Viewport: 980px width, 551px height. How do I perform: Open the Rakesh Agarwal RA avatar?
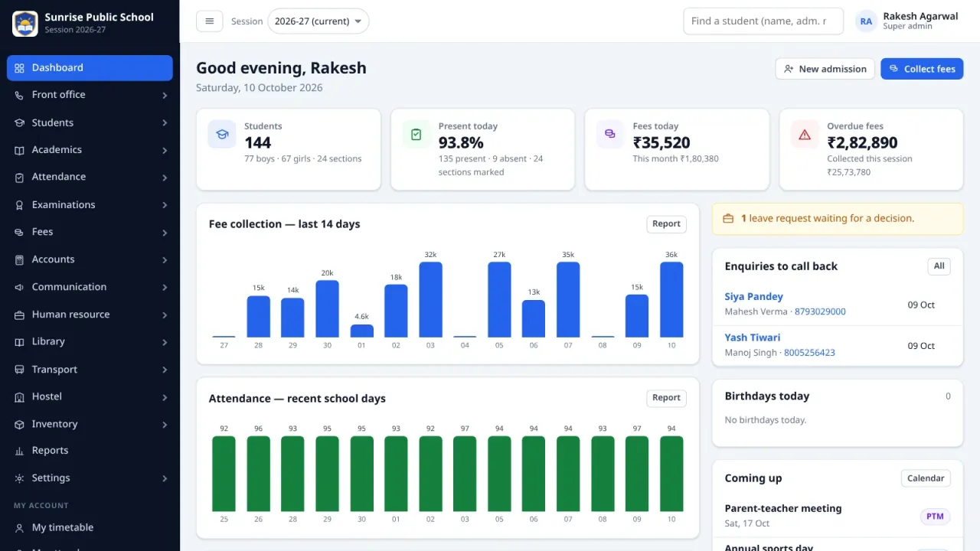click(866, 21)
